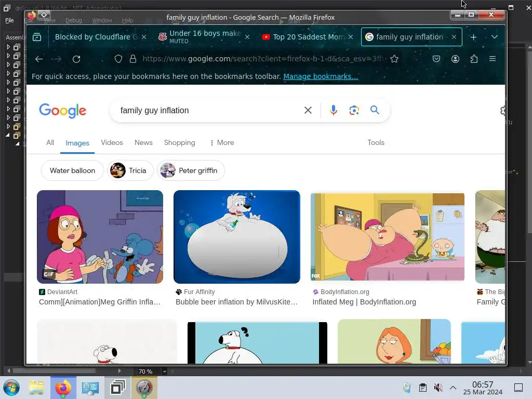
Task: Open the list all tabs chevron
Action: (495, 37)
